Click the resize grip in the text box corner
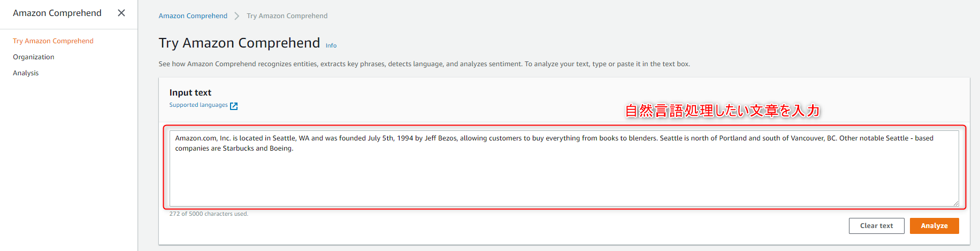 [955, 203]
